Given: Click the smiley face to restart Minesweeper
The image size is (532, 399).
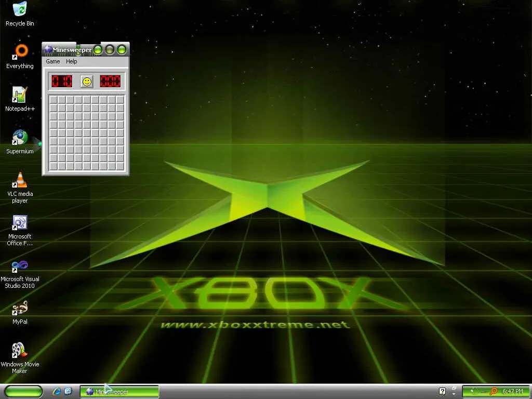Looking at the screenshot, I should point(87,82).
